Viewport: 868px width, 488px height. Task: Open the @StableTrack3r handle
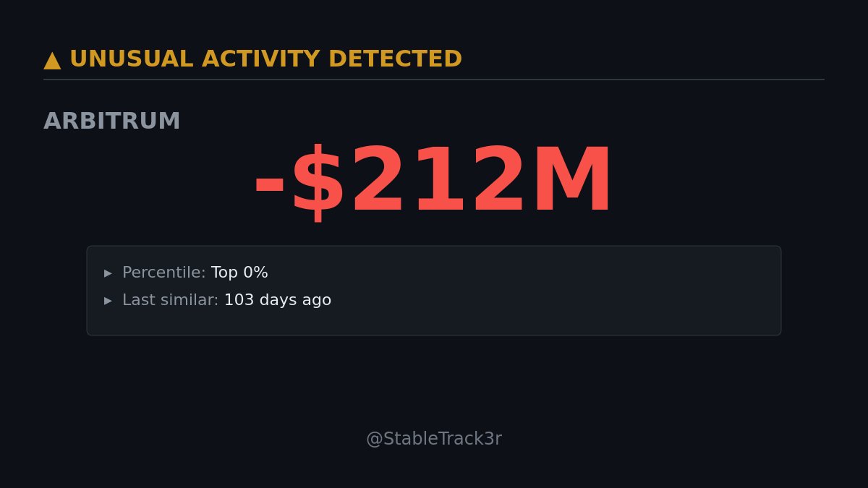click(434, 439)
